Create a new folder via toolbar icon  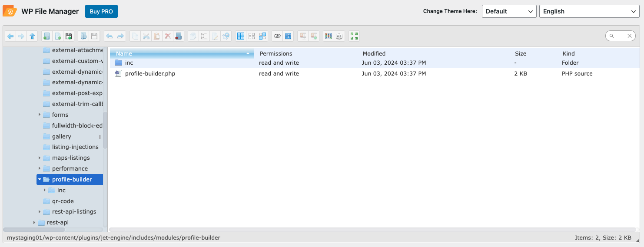point(46,36)
